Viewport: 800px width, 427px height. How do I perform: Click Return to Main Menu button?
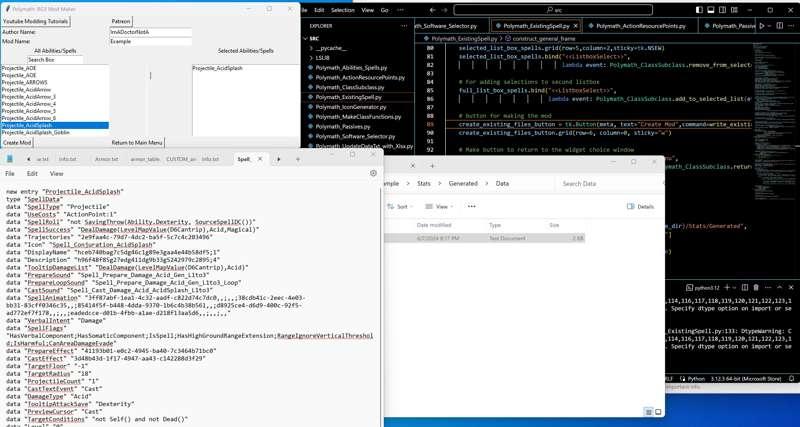click(x=137, y=143)
